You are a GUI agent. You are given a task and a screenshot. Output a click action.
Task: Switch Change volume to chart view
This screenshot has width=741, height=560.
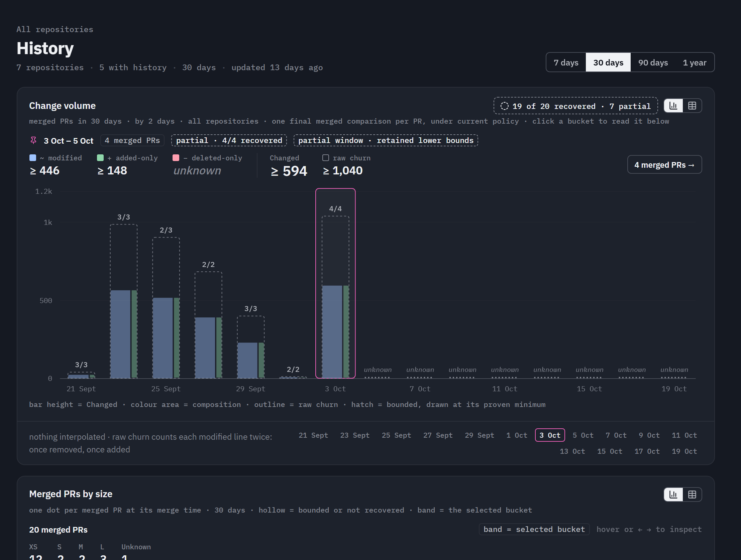673,106
